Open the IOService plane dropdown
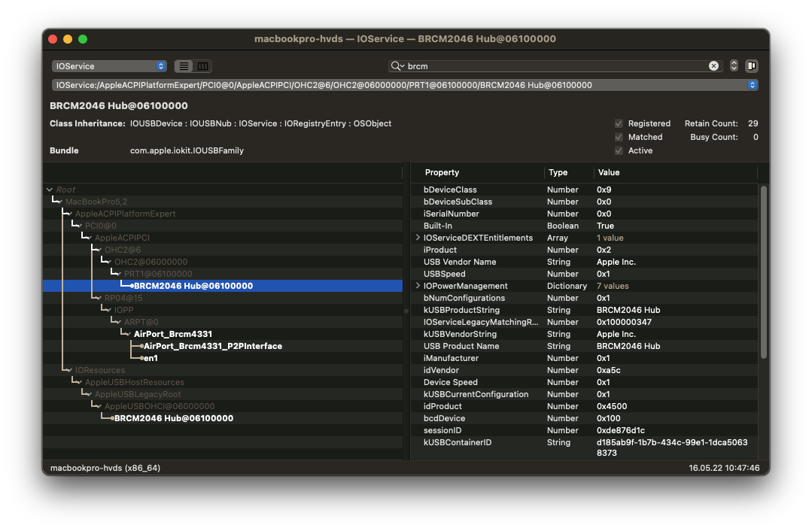 pyautogui.click(x=109, y=66)
